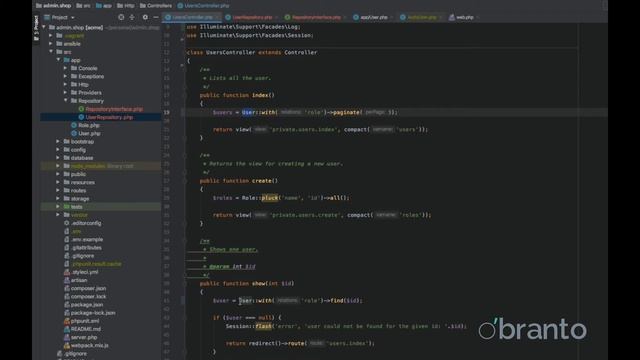Expand the bootstrap folder
Viewport: 640px width, 360px height.
(x=58, y=142)
